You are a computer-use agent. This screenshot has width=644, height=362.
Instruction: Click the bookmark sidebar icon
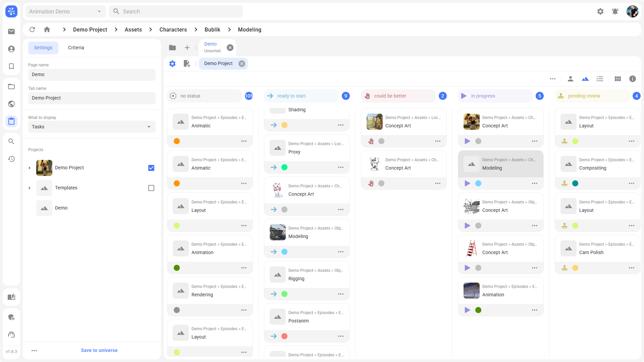tap(11, 66)
